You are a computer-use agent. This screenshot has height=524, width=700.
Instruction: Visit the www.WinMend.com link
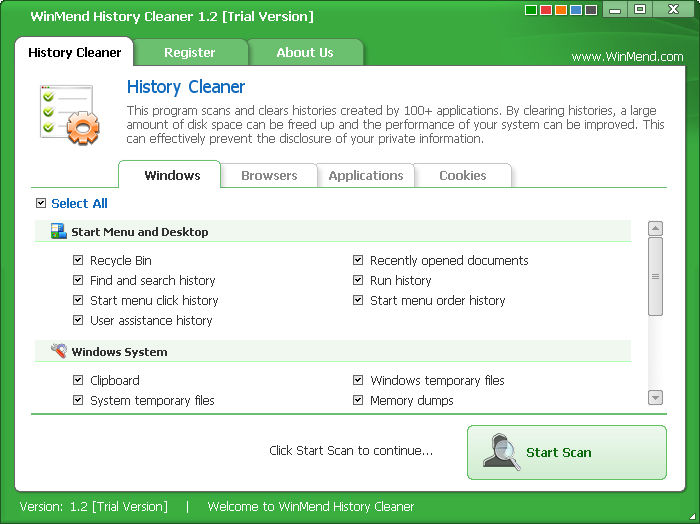(627, 57)
